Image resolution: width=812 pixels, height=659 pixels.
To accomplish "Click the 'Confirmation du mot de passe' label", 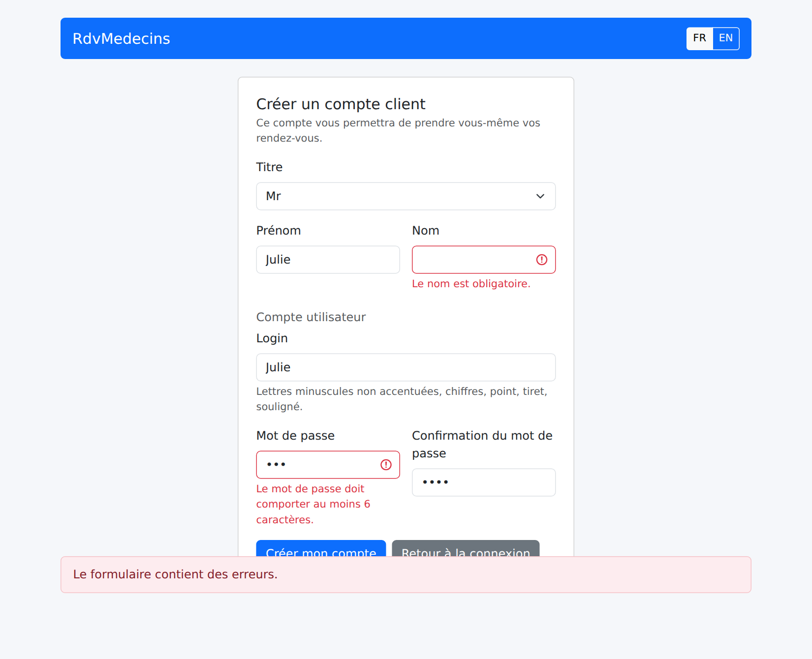I will [482, 444].
